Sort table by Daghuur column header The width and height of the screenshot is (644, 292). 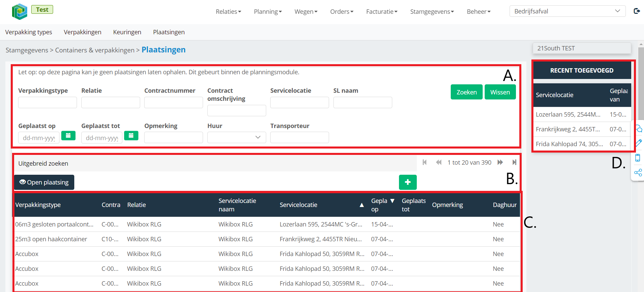[505, 205]
